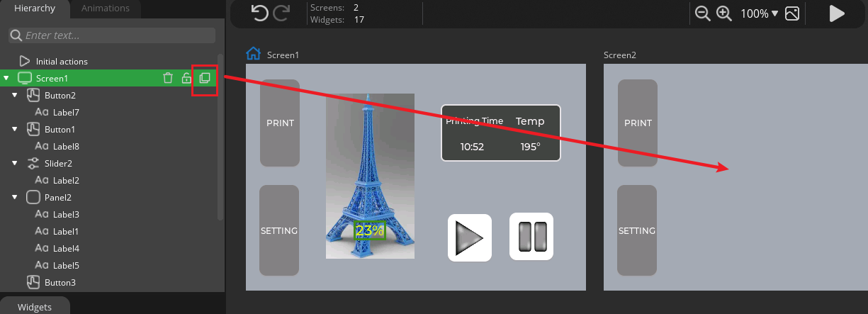Zoom out with the minus magnifier
This screenshot has height=314, width=868.
click(703, 13)
